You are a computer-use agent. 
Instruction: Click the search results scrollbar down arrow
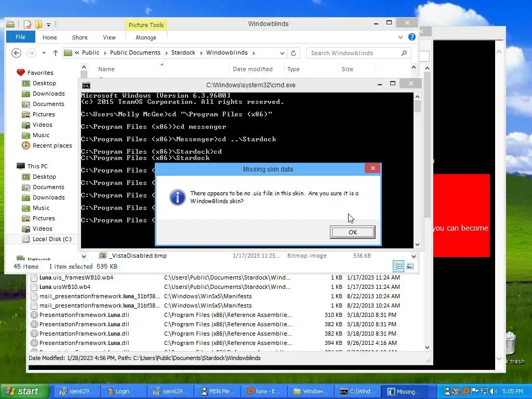(x=427, y=348)
